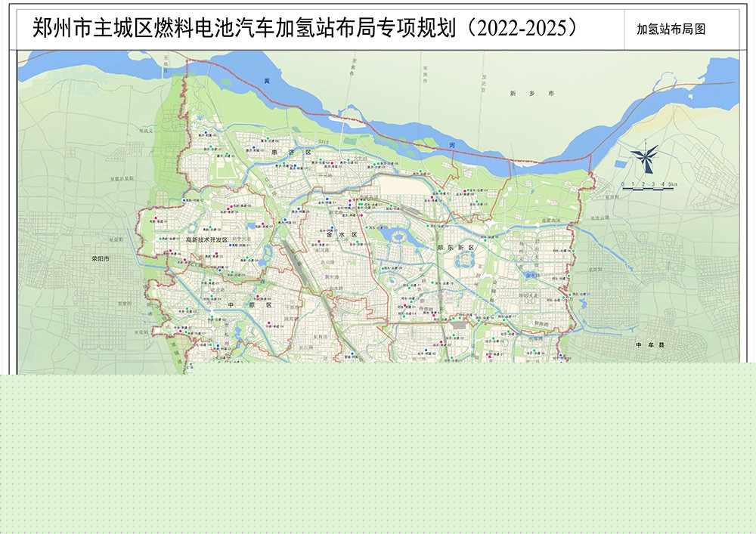This screenshot has height=534, width=756.
Task: Toggle visibility of the S312 road label
Action: click(x=323, y=141)
